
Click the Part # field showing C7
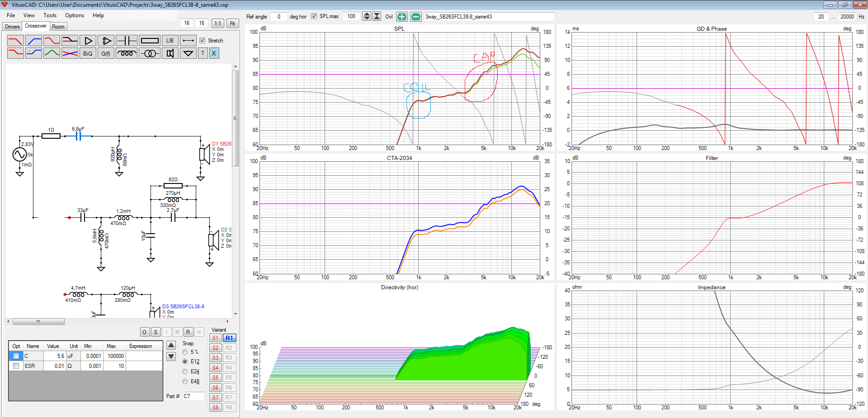coord(193,396)
